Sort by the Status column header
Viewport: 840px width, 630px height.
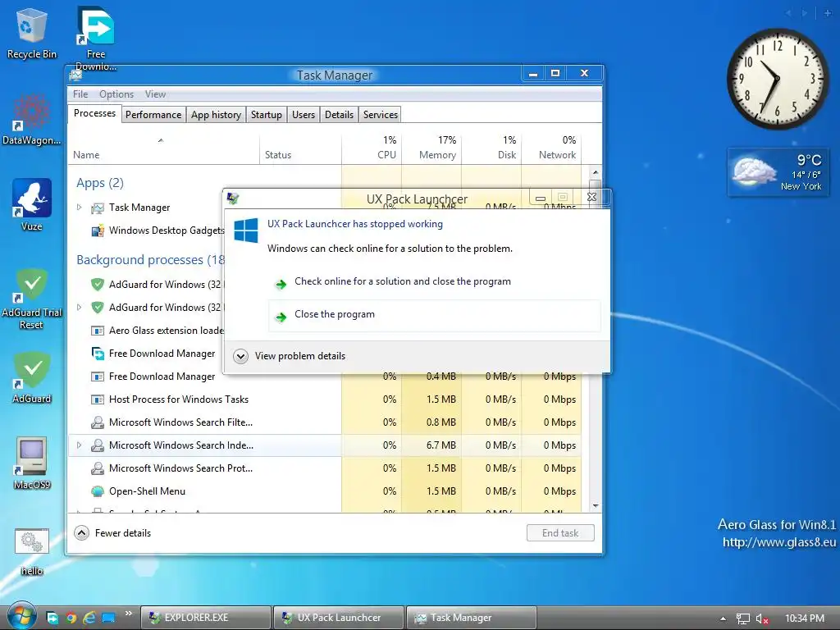[300, 148]
